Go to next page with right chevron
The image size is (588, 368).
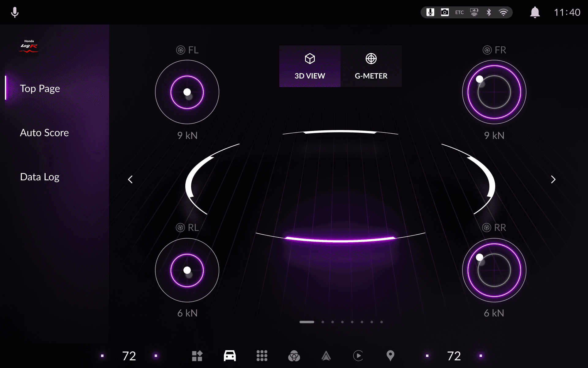point(553,179)
